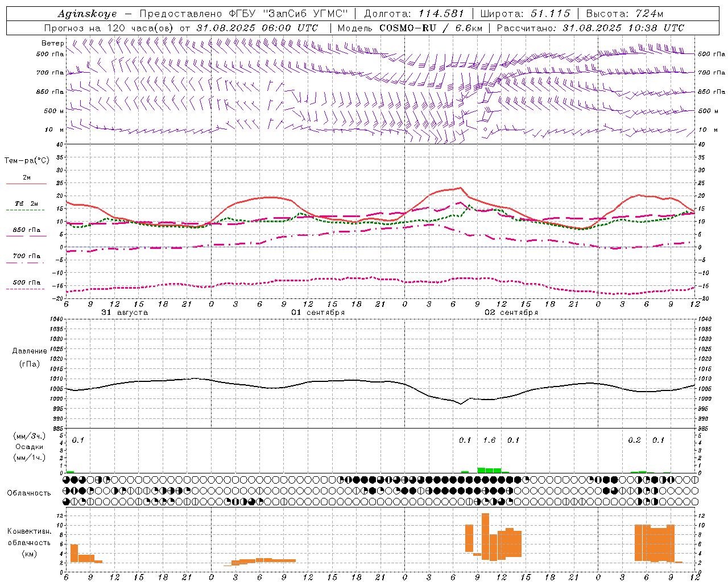
Task: Click the "Прогноз на 120 часа(ов)" forecast text
Action: point(110,28)
